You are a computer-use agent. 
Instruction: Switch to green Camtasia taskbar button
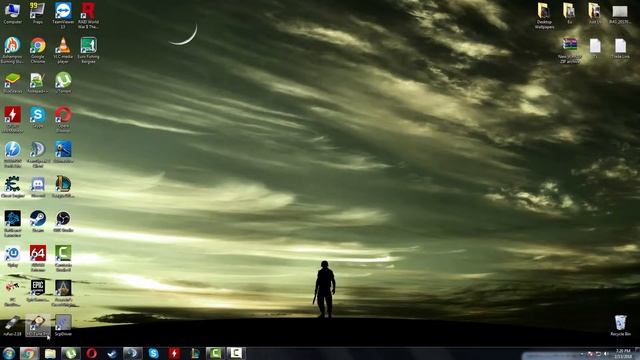[x=216, y=353]
